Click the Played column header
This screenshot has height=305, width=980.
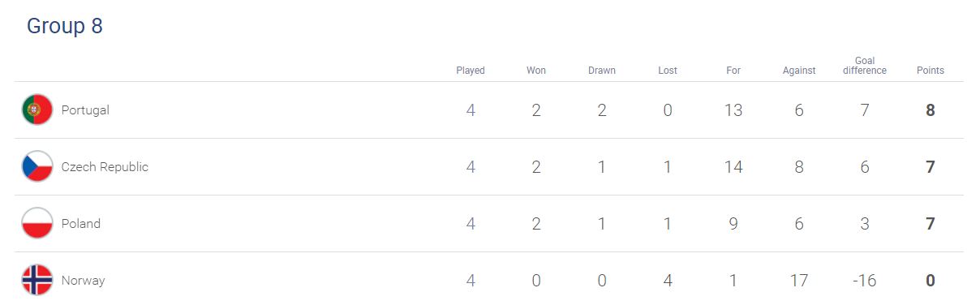click(x=471, y=71)
